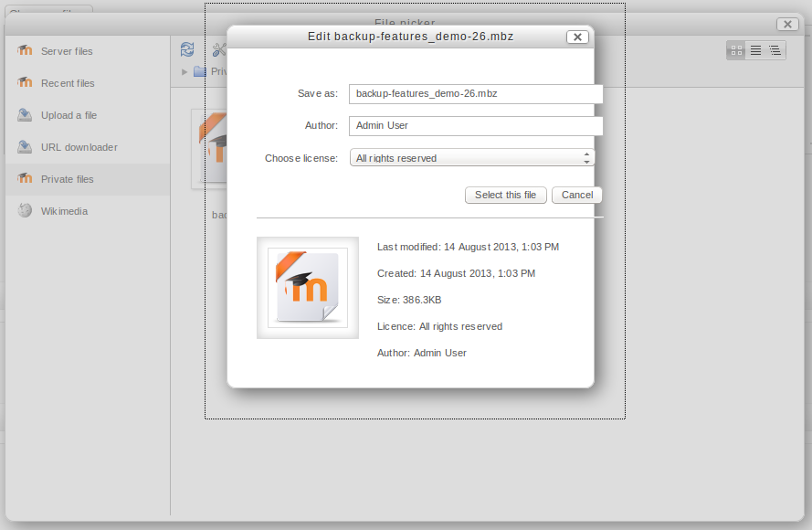Click the Last modified date text
812x530 pixels.
[x=469, y=247]
